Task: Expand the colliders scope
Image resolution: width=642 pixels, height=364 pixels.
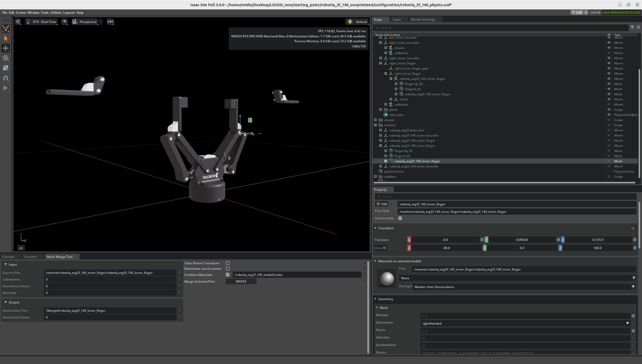Action: click(x=375, y=177)
